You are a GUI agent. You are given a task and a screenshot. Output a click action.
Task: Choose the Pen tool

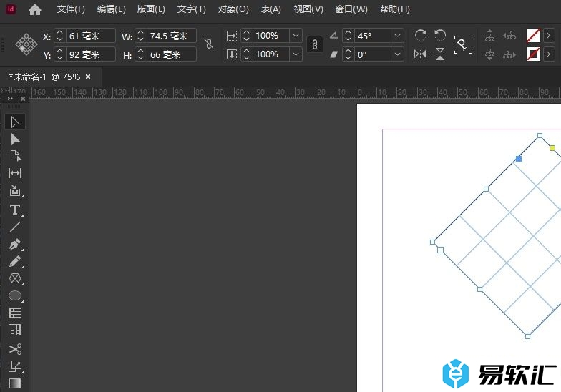click(x=15, y=245)
